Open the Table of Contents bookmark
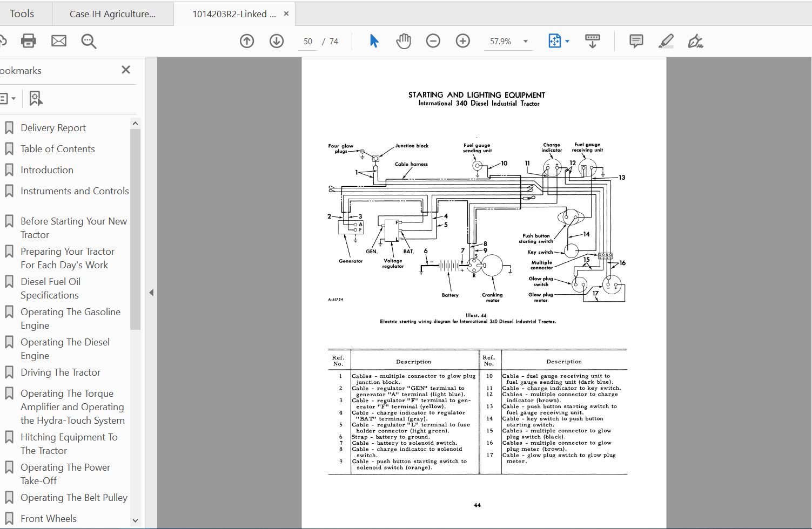 click(x=57, y=148)
